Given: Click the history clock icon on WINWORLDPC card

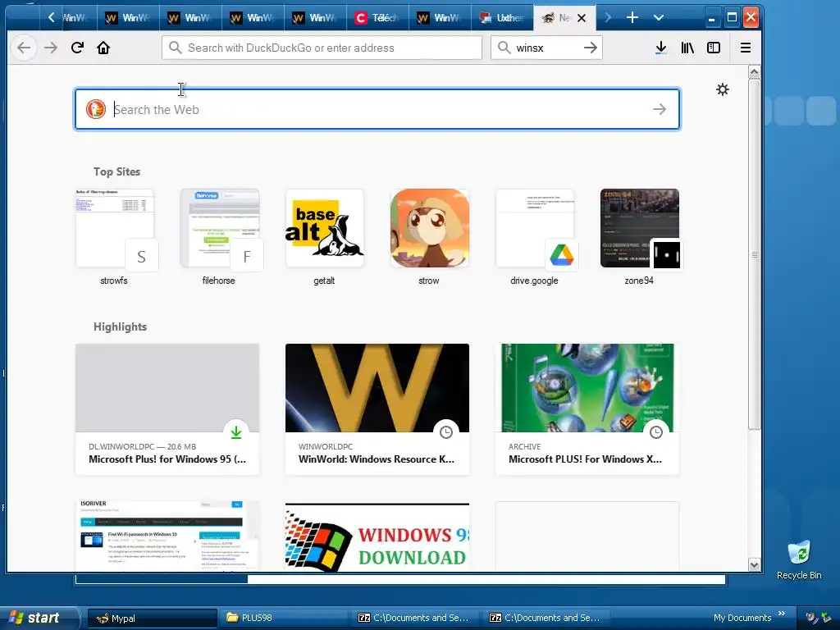Looking at the screenshot, I should tap(446, 431).
